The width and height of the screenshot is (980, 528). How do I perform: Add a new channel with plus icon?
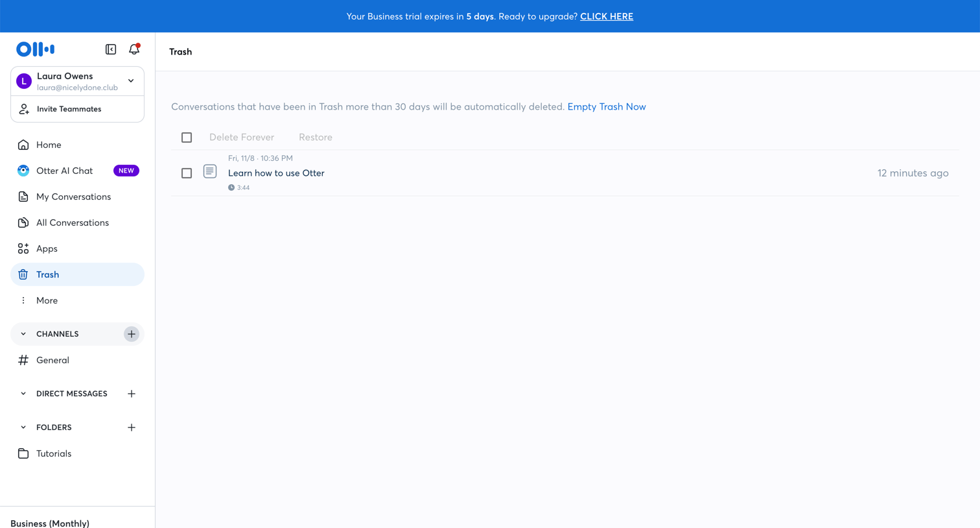click(132, 334)
